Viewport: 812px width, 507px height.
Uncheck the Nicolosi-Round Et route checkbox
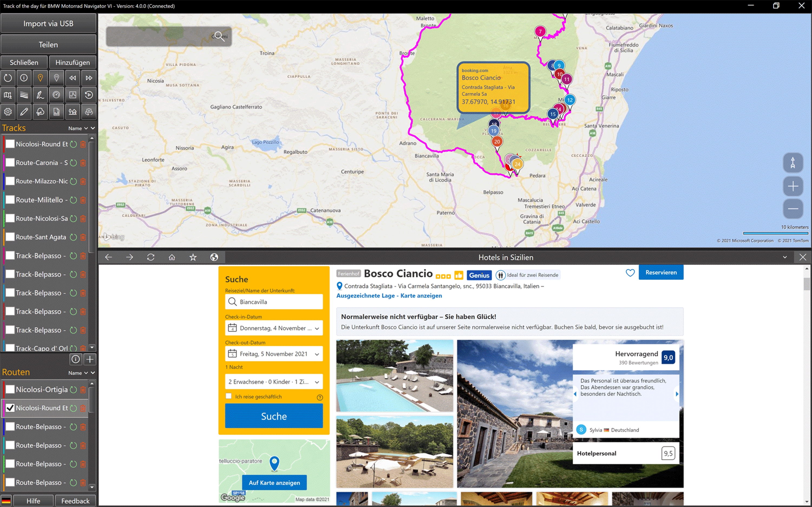click(10, 408)
